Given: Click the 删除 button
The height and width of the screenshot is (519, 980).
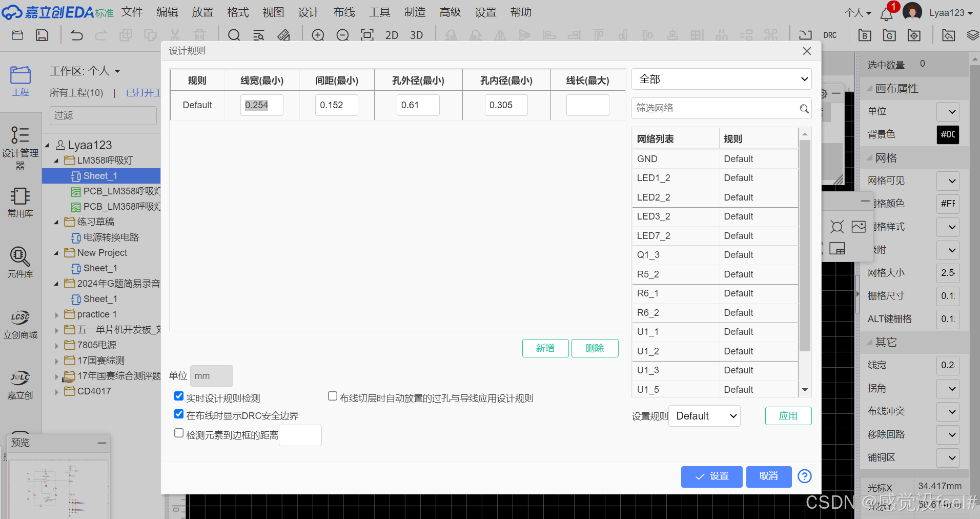Looking at the screenshot, I should click(x=595, y=348).
